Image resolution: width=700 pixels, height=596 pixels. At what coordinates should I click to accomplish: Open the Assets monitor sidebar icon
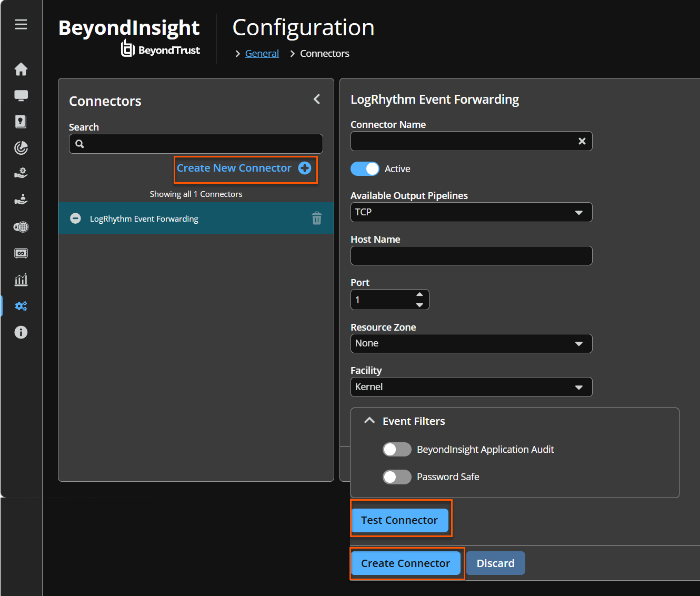pos(21,95)
